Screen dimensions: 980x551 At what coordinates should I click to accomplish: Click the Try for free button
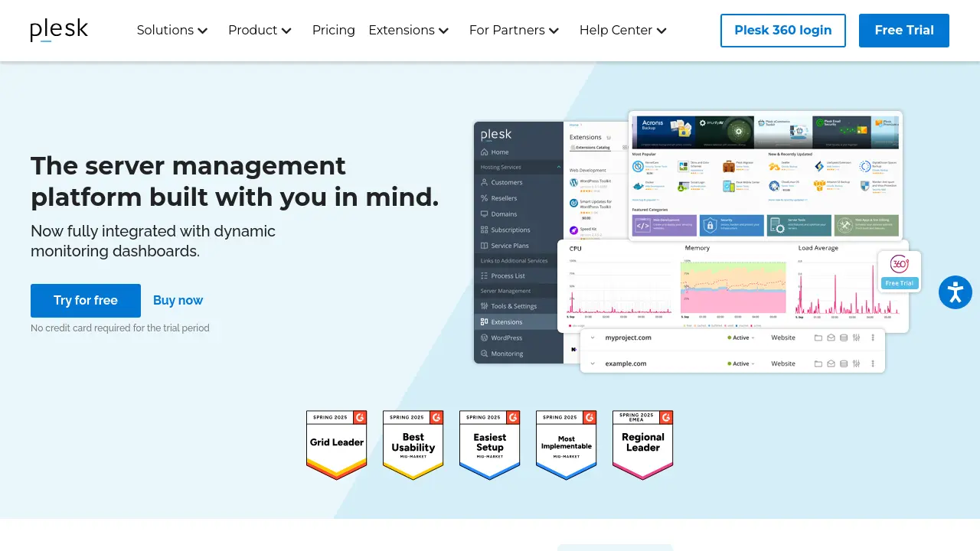click(x=85, y=300)
